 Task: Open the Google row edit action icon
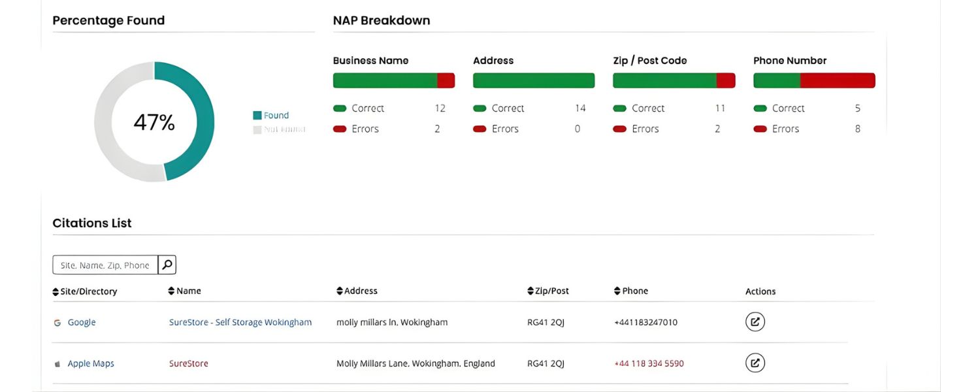point(755,321)
